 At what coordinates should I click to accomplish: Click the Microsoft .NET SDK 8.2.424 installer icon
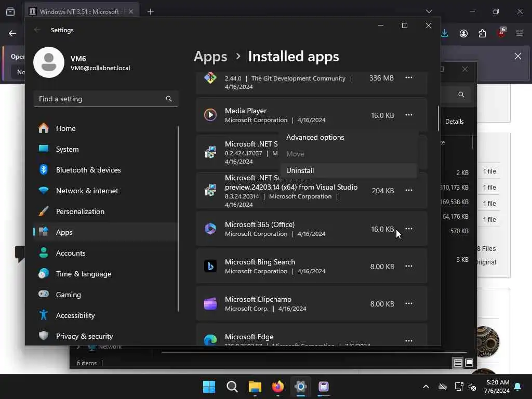click(210, 152)
